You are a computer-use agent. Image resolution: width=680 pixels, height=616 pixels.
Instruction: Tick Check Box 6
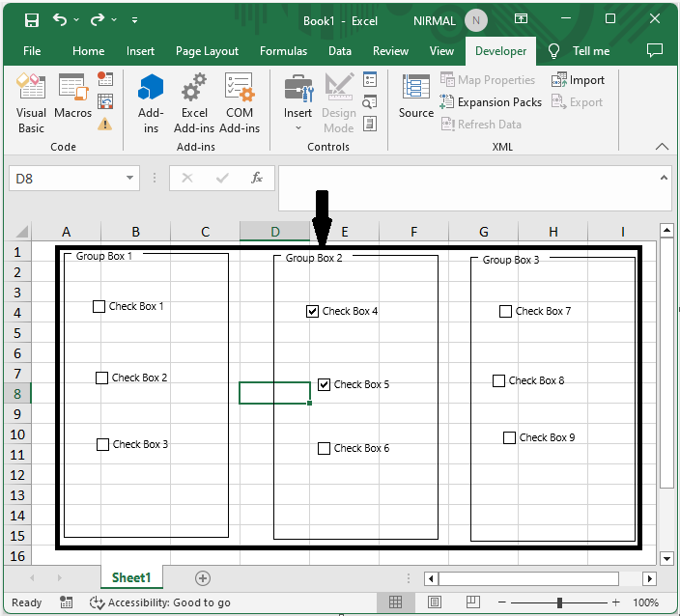324,448
